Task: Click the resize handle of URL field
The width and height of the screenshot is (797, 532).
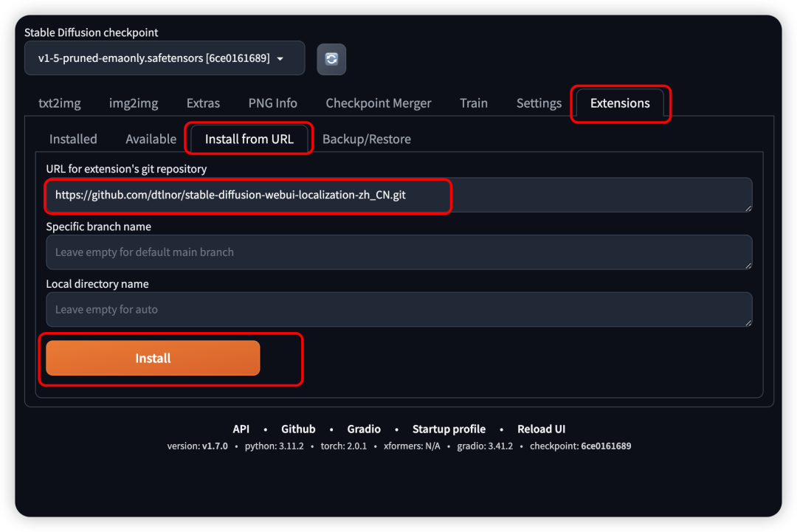Action: [x=748, y=208]
